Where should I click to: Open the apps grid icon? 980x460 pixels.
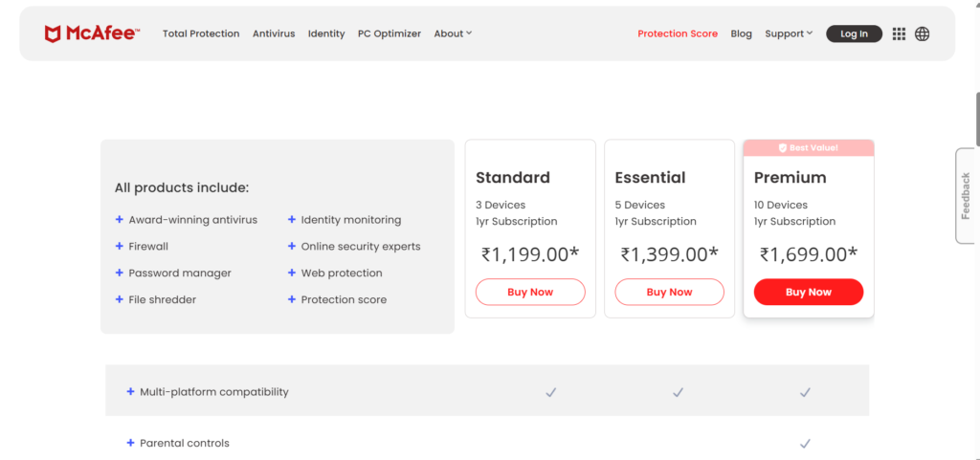coord(899,33)
